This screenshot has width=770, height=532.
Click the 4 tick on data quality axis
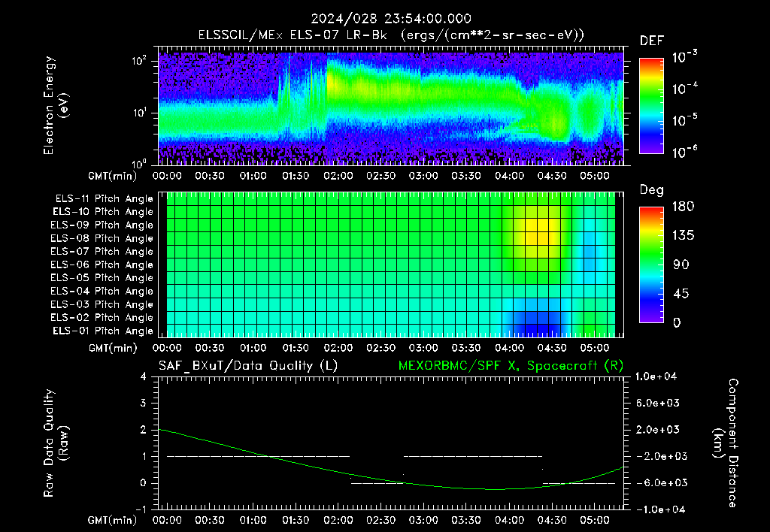pos(143,376)
